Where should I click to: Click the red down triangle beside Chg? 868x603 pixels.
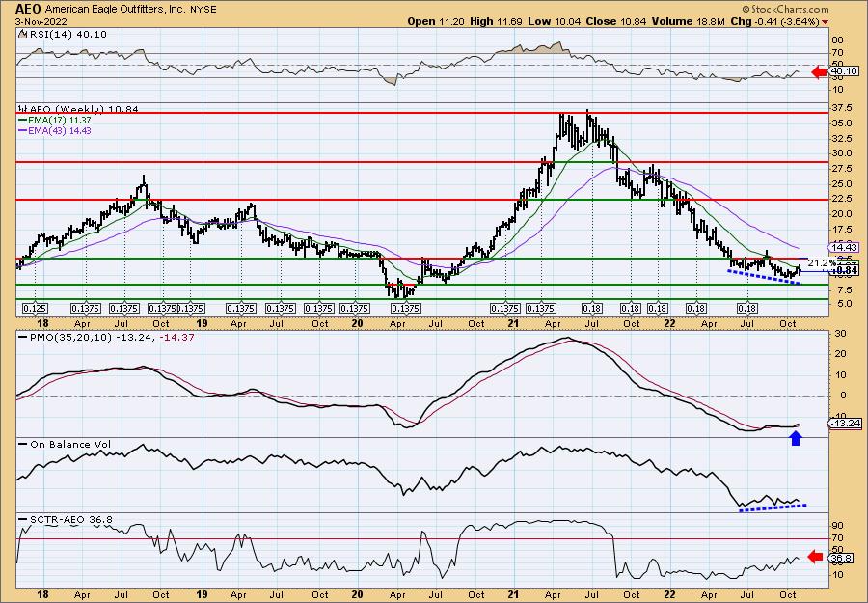[x=826, y=22]
